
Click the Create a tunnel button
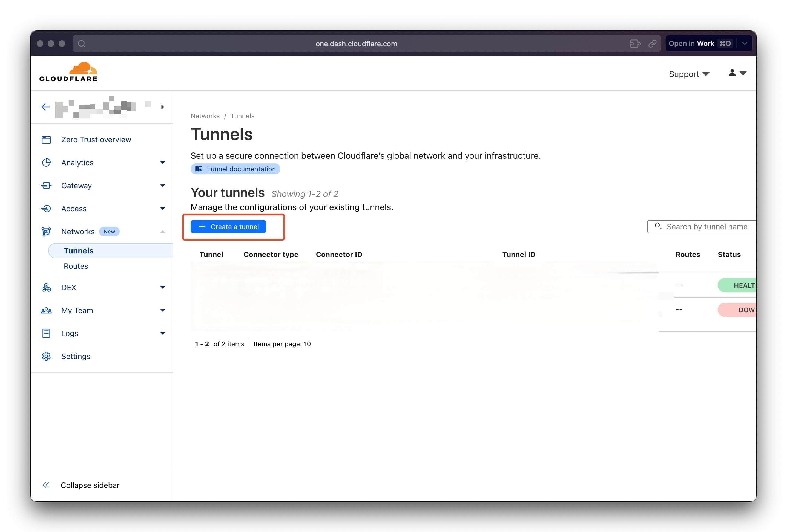coord(228,227)
